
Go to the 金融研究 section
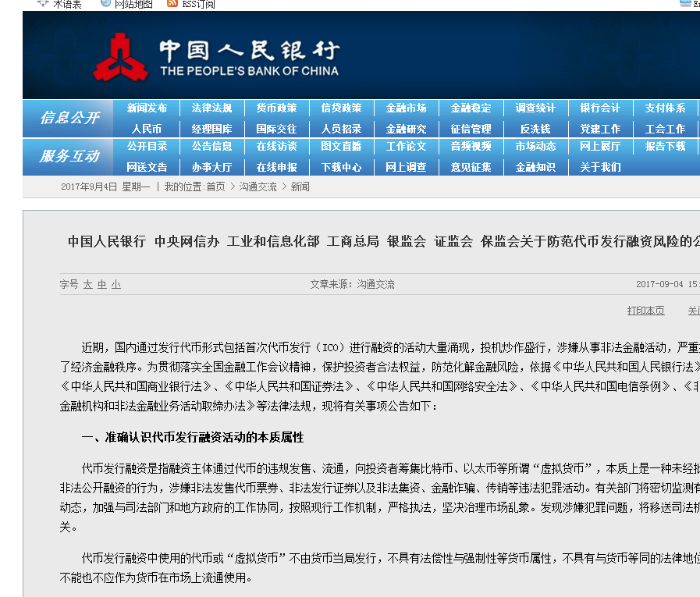tap(407, 129)
